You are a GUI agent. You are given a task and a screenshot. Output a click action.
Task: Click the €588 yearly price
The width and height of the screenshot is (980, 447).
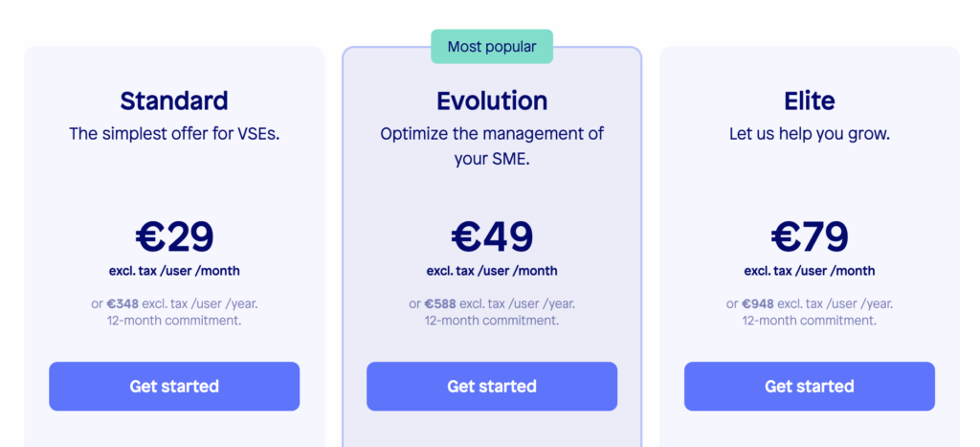(440, 304)
